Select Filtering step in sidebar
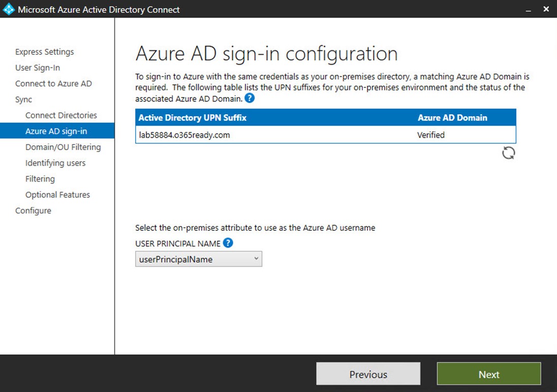This screenshot has height=392, width=557. 40,179
